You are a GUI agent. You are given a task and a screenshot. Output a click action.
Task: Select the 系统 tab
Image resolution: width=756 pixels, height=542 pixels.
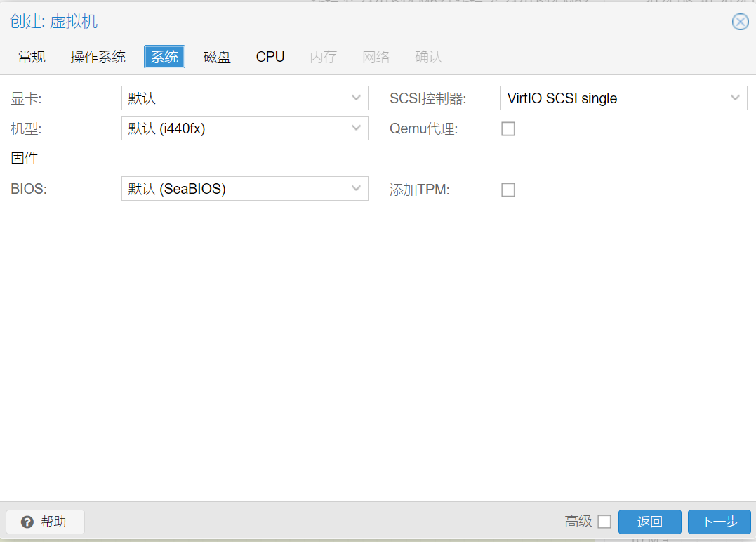pyautogui.click(x=164, y=57)
